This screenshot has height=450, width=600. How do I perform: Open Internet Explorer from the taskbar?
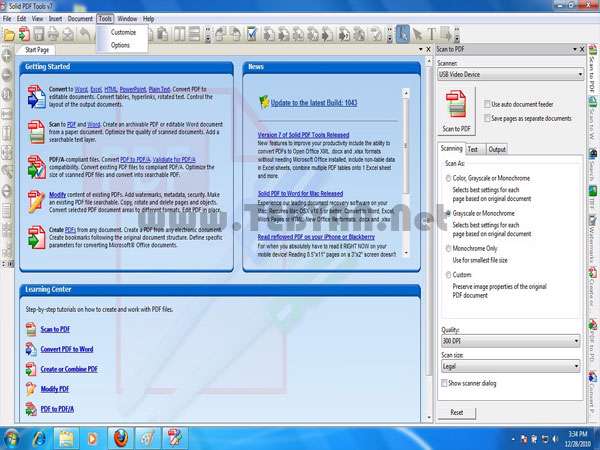(x=39, y=438)
